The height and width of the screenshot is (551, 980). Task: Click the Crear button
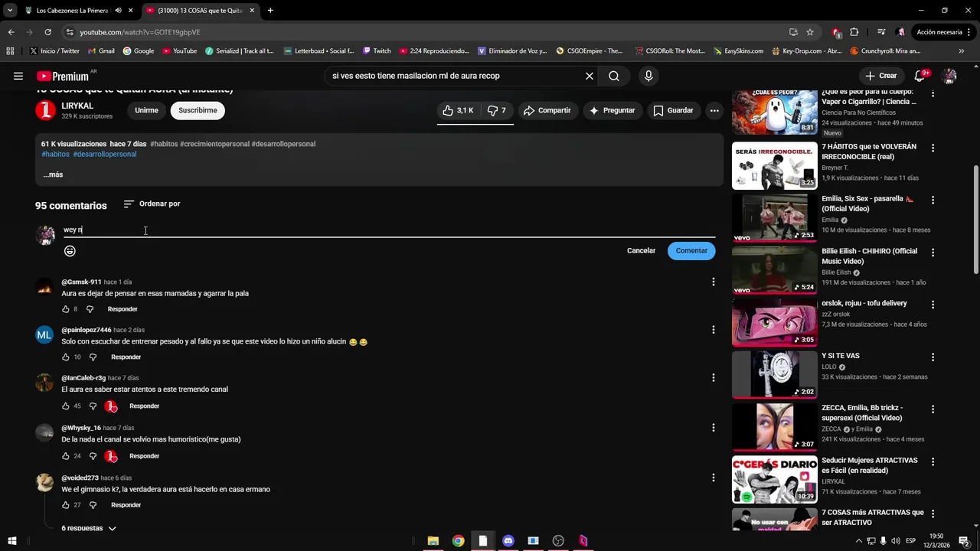[x=880, y=76]
